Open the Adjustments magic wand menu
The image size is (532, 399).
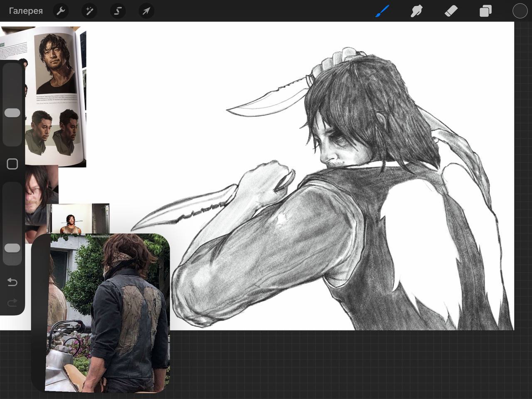(x=89, y=11)
